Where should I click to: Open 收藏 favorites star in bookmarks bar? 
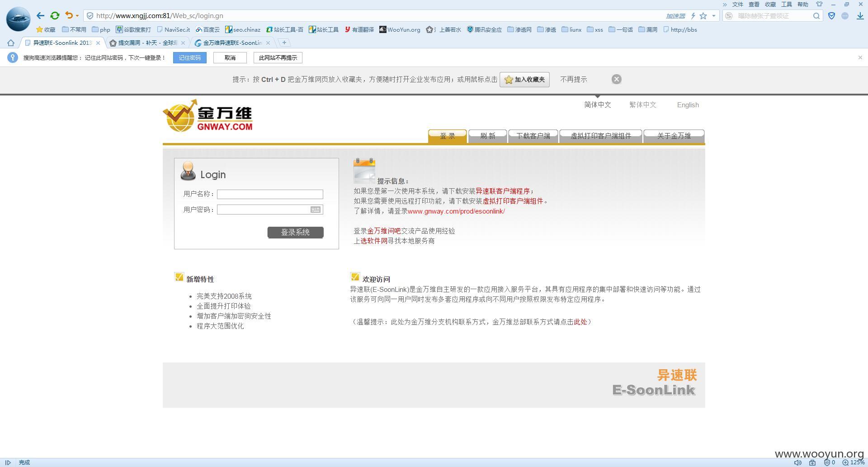click(46, 30)
